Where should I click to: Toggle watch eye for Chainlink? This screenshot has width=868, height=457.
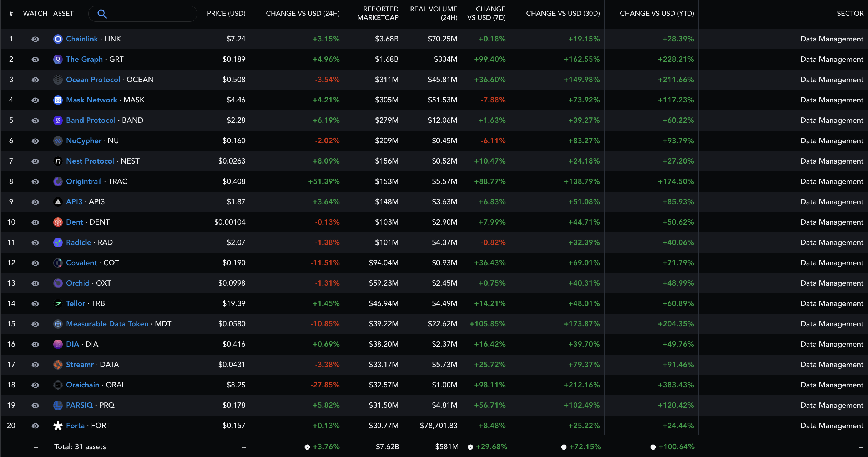(x=35, y=39)
